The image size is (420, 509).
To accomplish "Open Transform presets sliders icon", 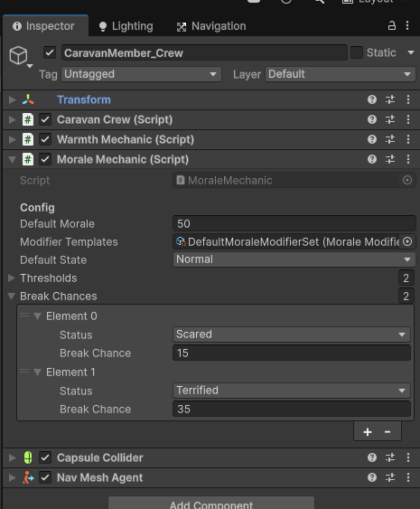I will (x=390, y=99).
